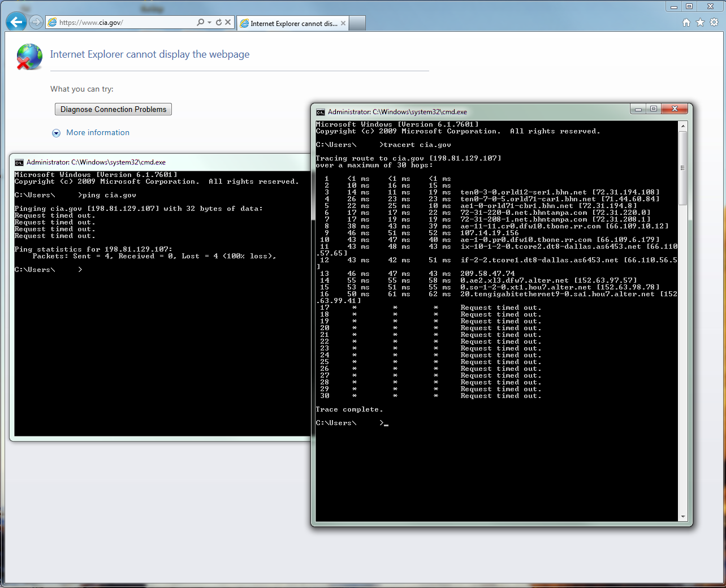Viewport: 726px width, 588px height.
Task: Click the cmd icon of the ping window
Action: 19,162
